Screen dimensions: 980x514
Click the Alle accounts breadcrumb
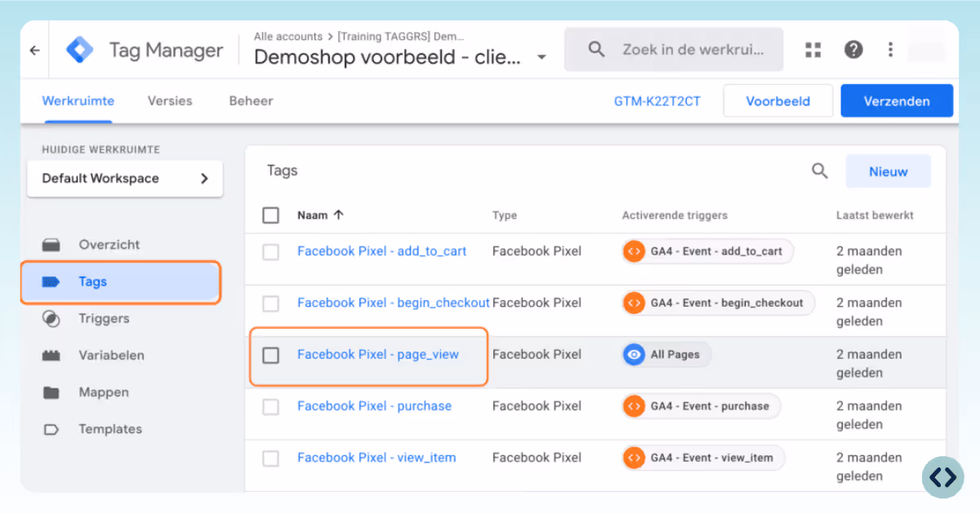(288, 37)
